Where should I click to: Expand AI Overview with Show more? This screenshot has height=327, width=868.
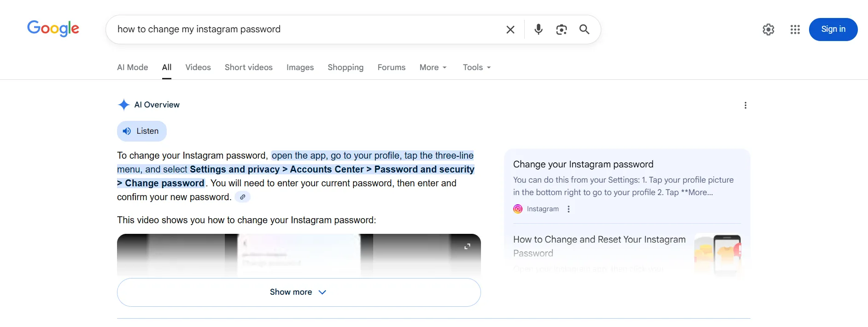[x=299, y=292]
